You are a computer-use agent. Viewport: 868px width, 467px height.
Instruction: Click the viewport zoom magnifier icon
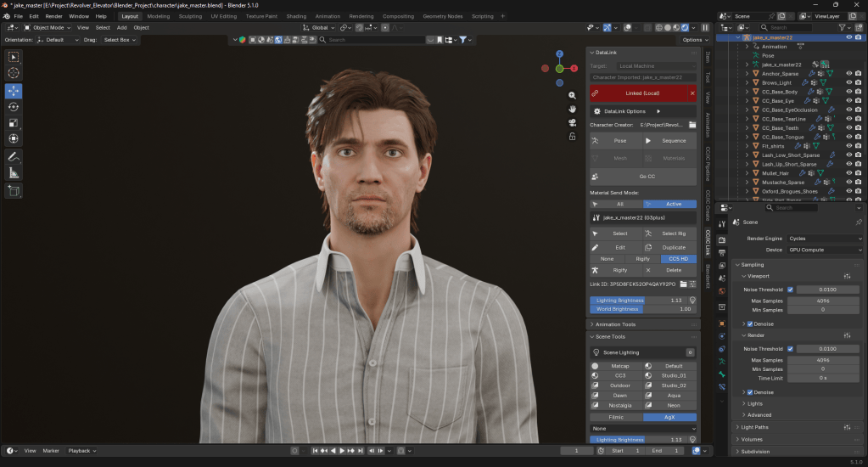573,95
